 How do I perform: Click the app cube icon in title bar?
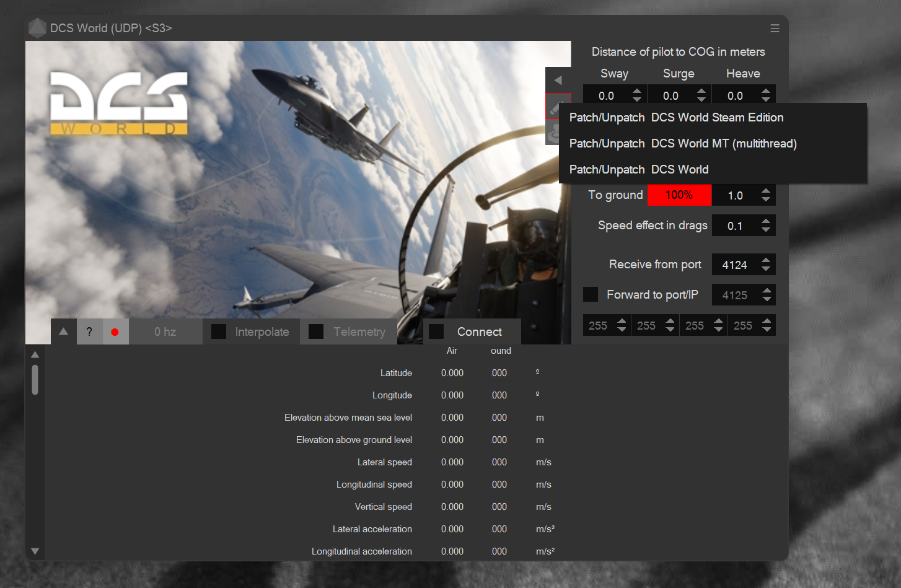point(38,29)
